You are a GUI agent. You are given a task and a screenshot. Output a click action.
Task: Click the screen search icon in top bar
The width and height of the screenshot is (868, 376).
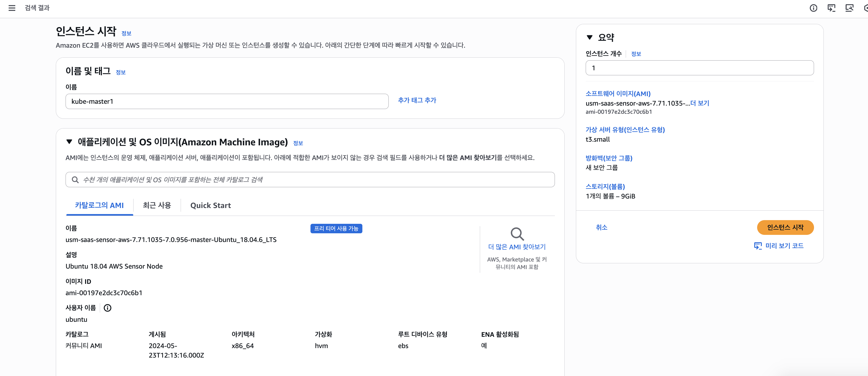pyautogui.click(x=849, y=8)
